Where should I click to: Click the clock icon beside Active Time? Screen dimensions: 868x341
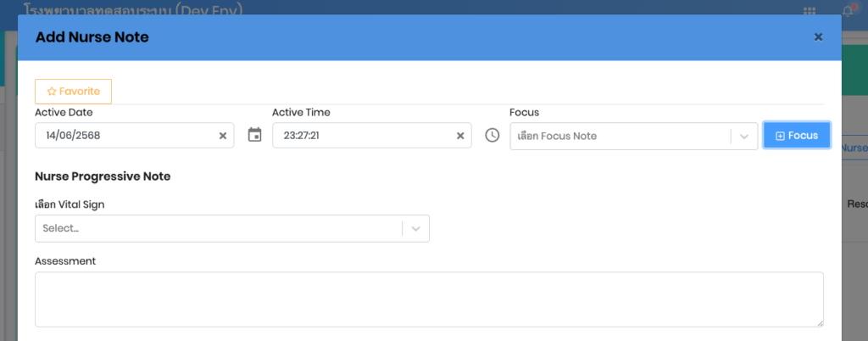pos(492,135)
